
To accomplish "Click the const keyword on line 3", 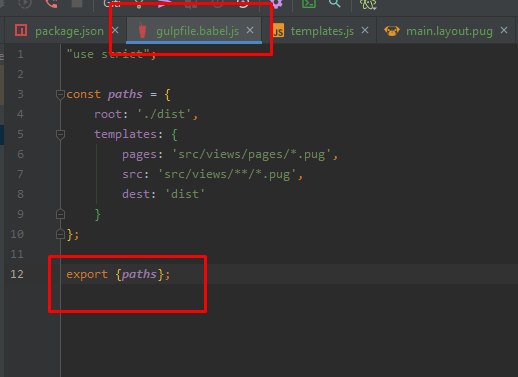I will tap(83, 94).
